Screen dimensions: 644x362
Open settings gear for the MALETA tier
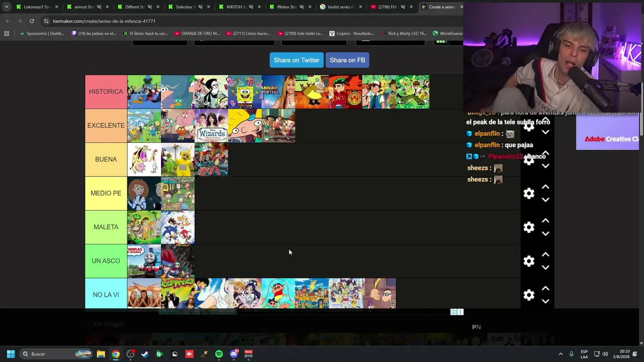529,227
